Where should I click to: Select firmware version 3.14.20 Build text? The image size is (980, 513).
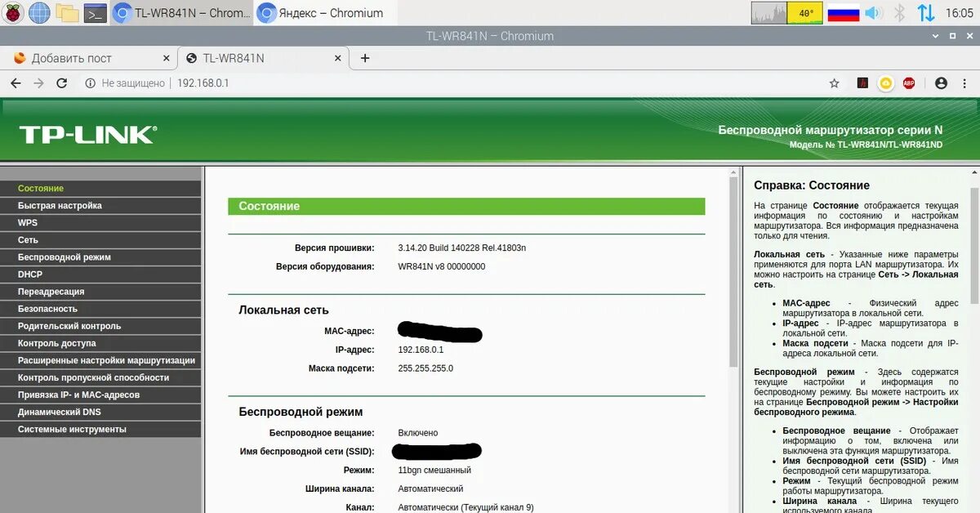click(462, 248)
